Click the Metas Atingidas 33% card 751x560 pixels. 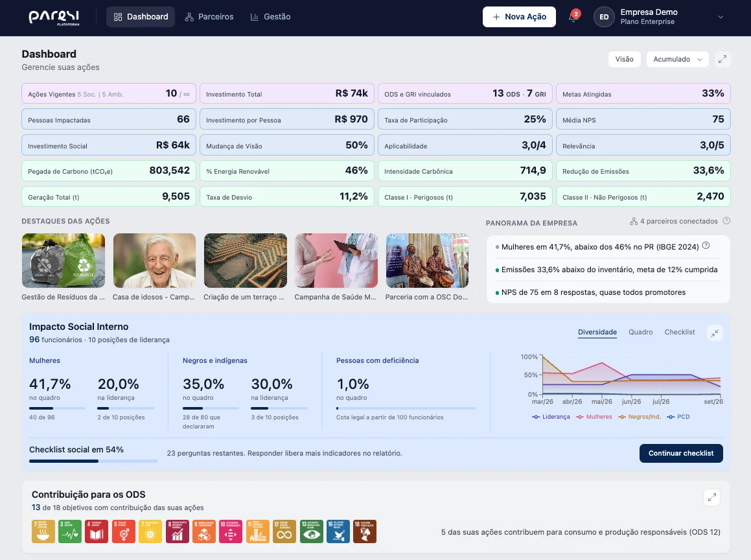(x=643, y=93)
